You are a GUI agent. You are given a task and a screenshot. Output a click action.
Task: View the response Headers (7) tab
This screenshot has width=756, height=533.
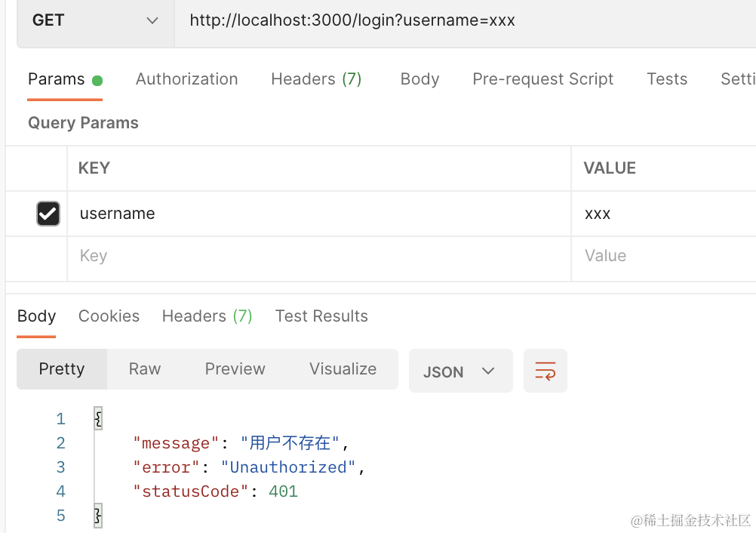[207, 316]
